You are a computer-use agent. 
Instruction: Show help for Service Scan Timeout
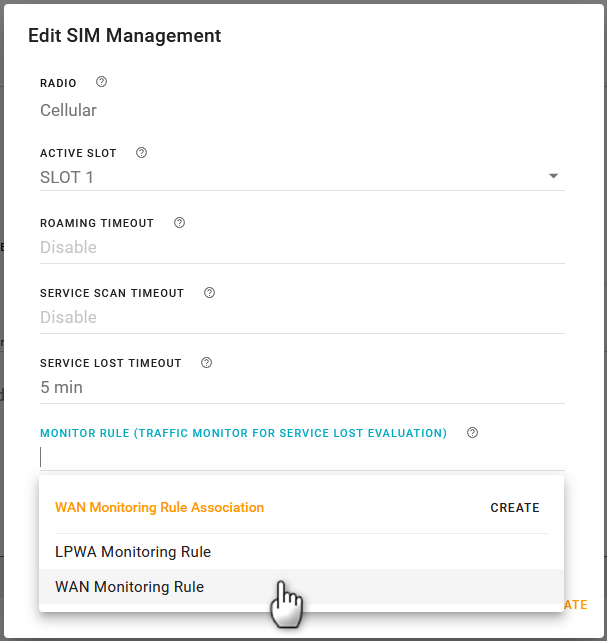pos(209,293)
